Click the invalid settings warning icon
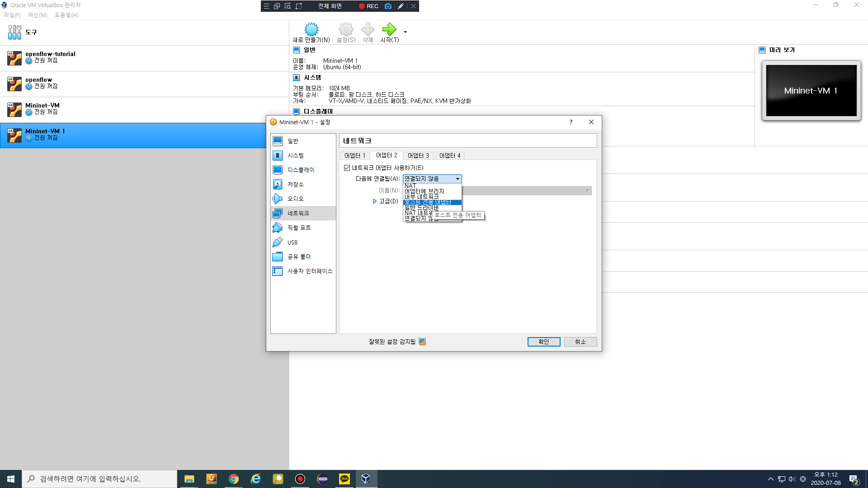This screenshot has height=488, width=868. (x=422, y=342)
